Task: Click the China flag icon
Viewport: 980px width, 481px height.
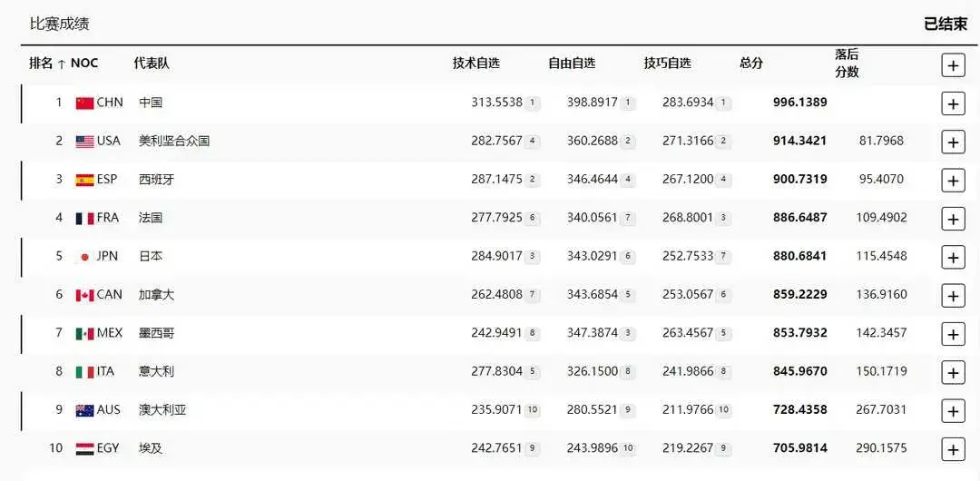Action: 84,103
